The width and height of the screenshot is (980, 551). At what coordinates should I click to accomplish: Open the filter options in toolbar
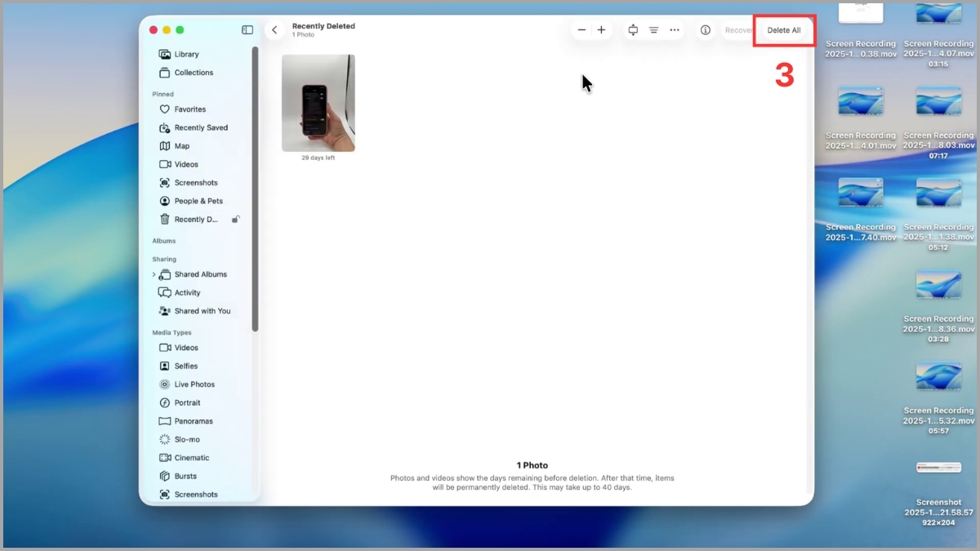[x=653, y=29]
